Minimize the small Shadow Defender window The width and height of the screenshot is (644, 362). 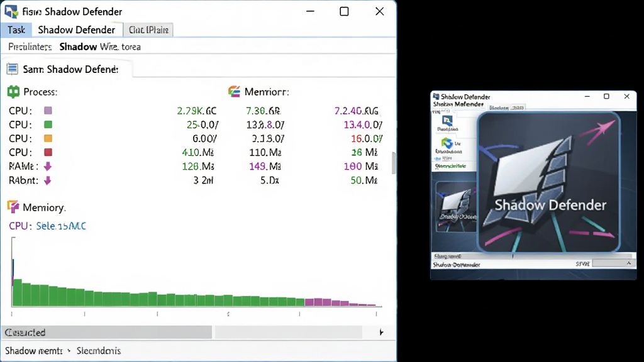pyautogui.click(x=587, y=96)
